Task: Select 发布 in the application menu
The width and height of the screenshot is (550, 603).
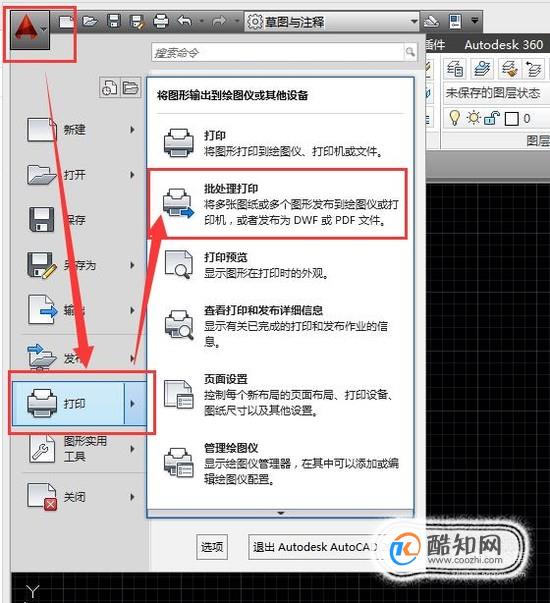Action: (x=81, y=358)
